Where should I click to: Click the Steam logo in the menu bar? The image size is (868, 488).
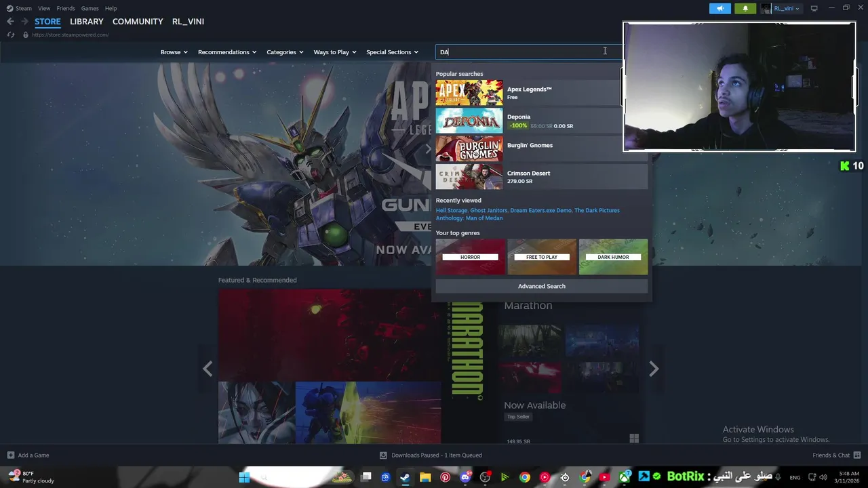click(x=9, y=8)
